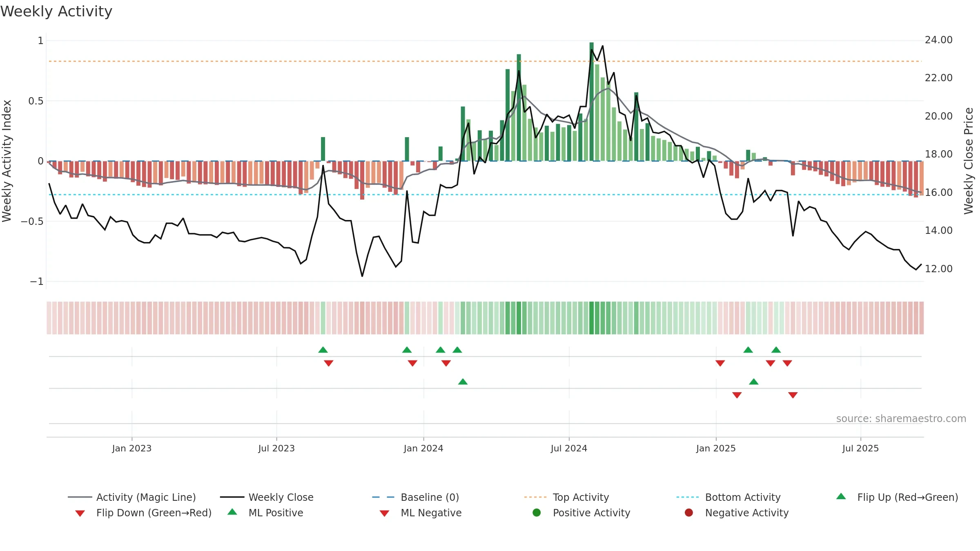Viewport: 980px width, 551px height.
Task: Click the Jan 2025 axis label
Action: pos(716,448)
